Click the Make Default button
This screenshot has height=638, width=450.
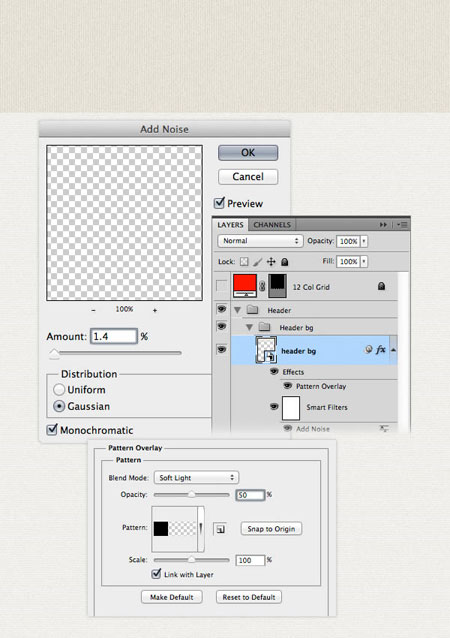172,597
